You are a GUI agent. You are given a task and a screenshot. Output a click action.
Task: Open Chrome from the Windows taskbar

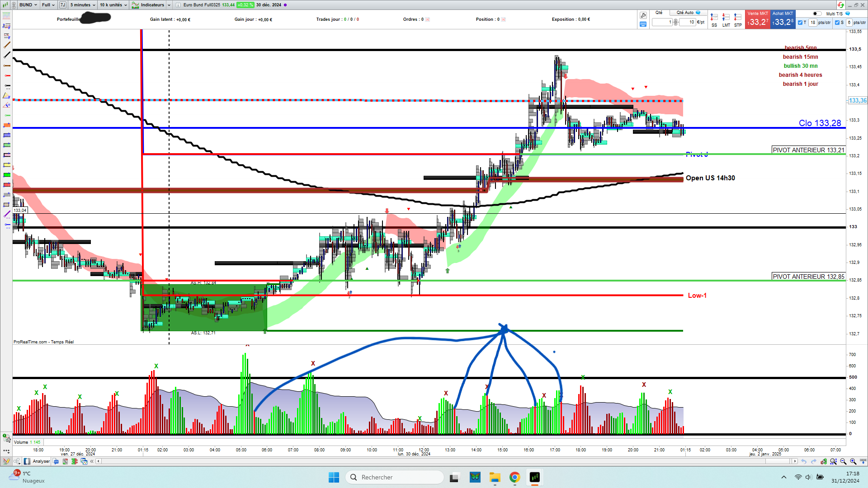coord(514,477)
